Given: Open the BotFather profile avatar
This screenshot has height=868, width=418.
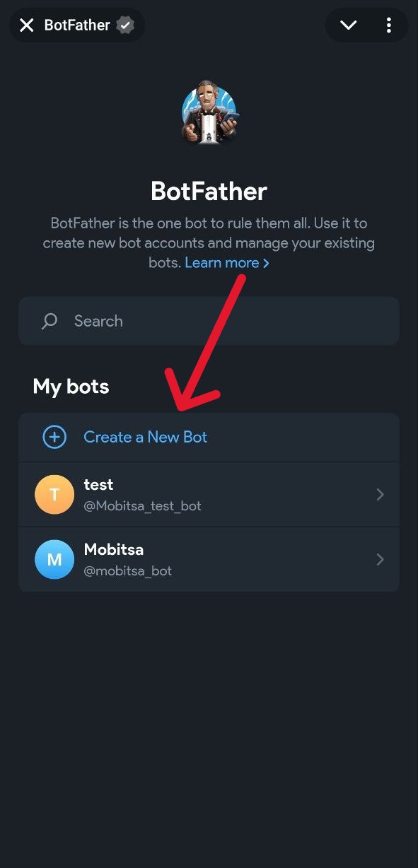Looking at the screenshot, I should point(209,113).
